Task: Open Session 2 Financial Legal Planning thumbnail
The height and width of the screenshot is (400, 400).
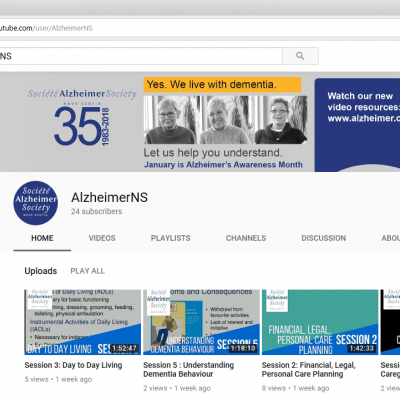Action: (x=320, y=322)
